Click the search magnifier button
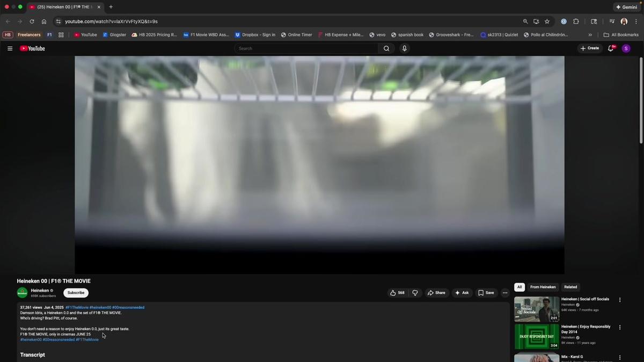 pyautogui.click(x=386, y=48)
